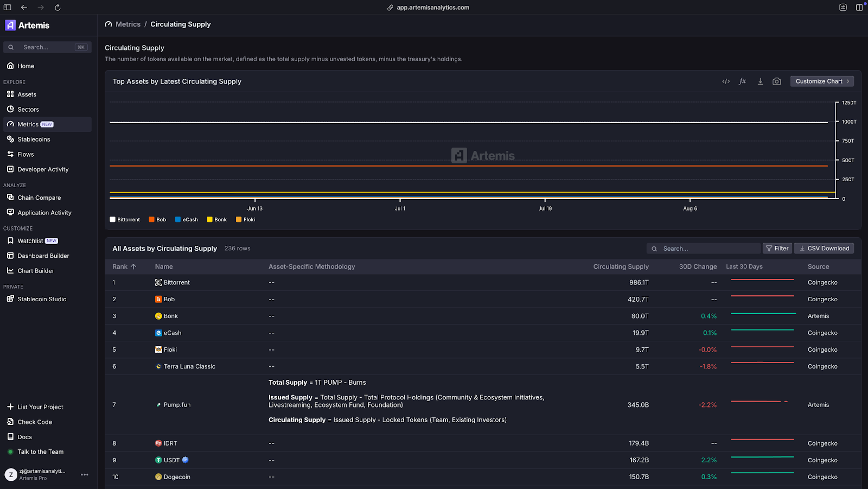Download the chart using the download icon
Screen dimensions: 868x489
(x=760, y=81)
